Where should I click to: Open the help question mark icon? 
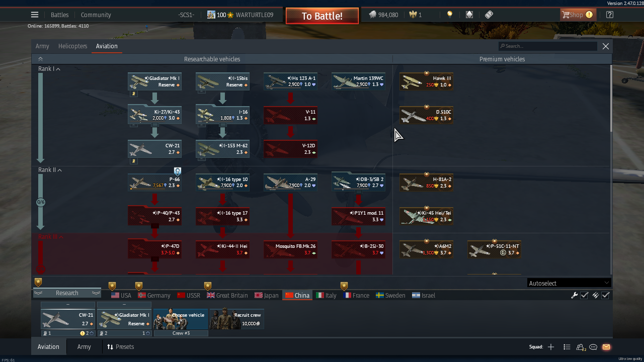click(610, 15)
